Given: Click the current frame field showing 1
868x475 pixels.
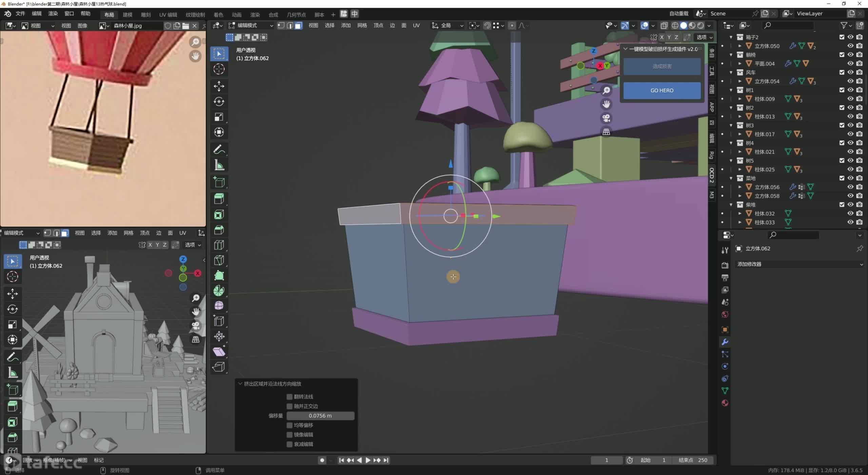Looking at the screenshot, I should point(607,460).
